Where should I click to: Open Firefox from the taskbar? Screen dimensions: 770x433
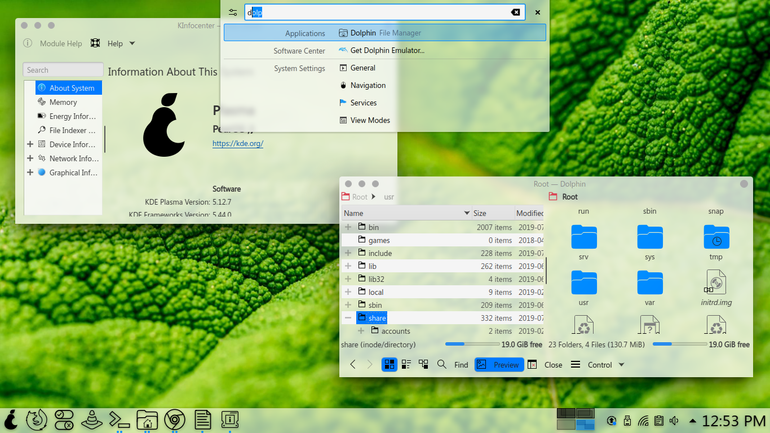[x=36, y=420]
